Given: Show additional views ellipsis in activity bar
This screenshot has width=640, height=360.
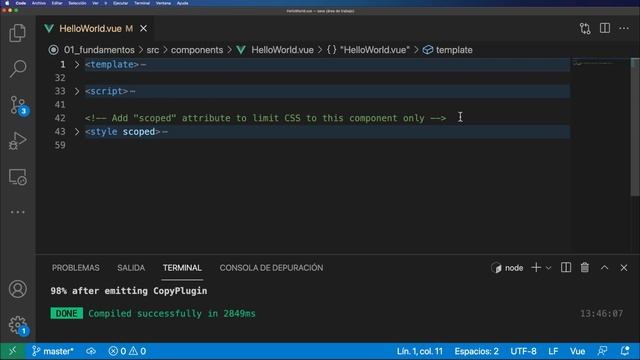Looking at the screenshot, I should click(18, 212).
